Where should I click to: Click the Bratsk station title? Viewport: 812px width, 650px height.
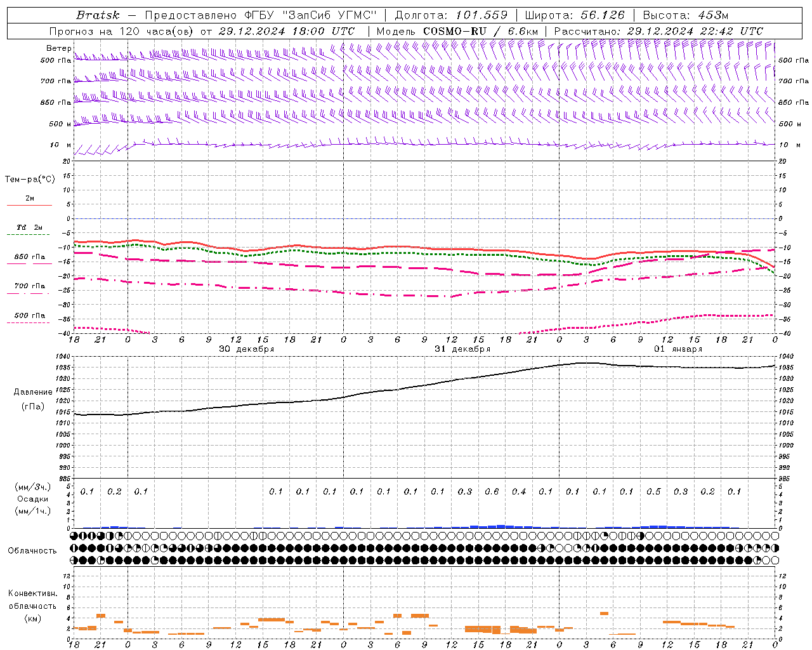click(97, 15)
